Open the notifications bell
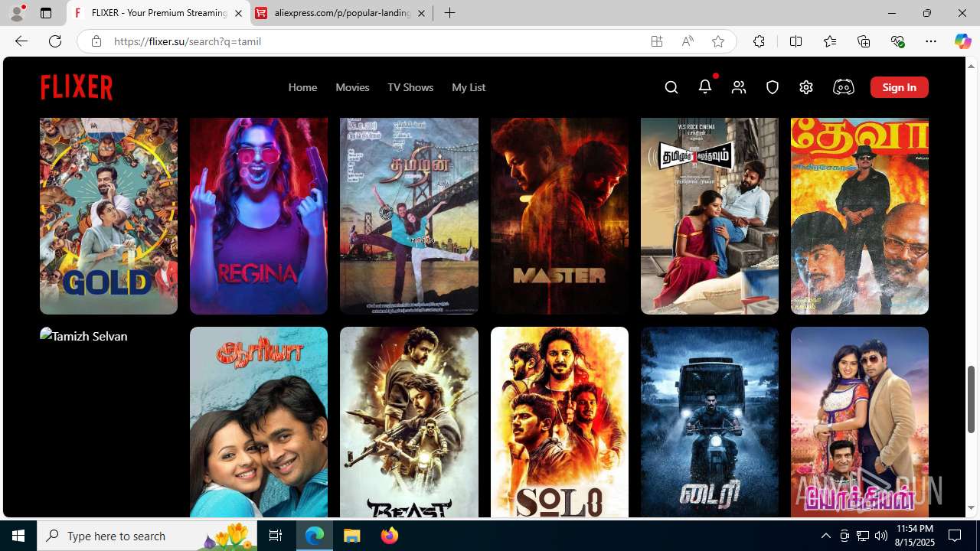This screenshot has width=980, height=551. coord(705,86)
